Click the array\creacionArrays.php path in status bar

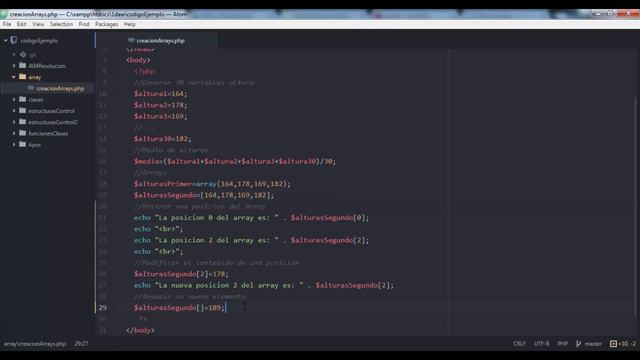coord(35,344)
